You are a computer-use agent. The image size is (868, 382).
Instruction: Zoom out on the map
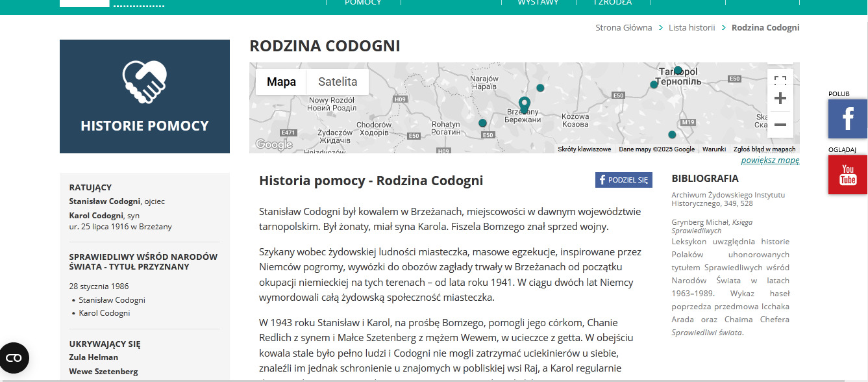coord(780,125)
